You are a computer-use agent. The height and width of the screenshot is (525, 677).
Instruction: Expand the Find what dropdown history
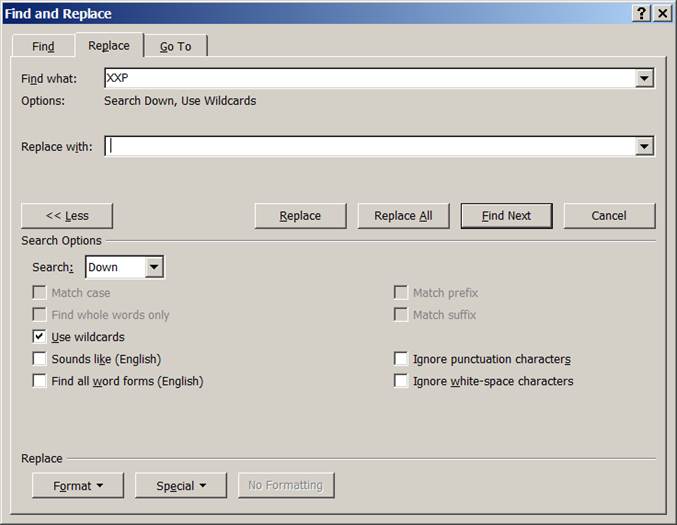644,78
